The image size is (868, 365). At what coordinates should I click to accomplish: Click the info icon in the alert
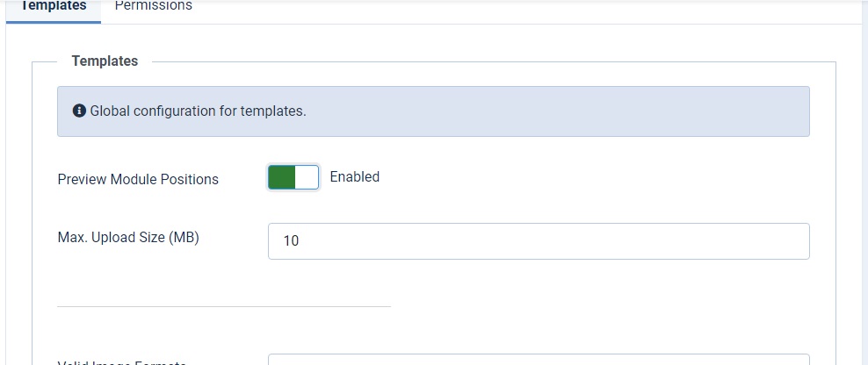tap(79, 111)
